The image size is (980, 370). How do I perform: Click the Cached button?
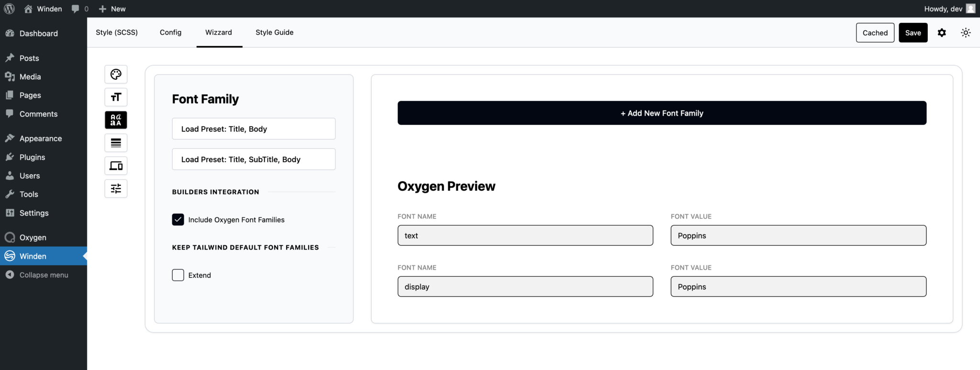pyautogui.click(x=875, y=33)
